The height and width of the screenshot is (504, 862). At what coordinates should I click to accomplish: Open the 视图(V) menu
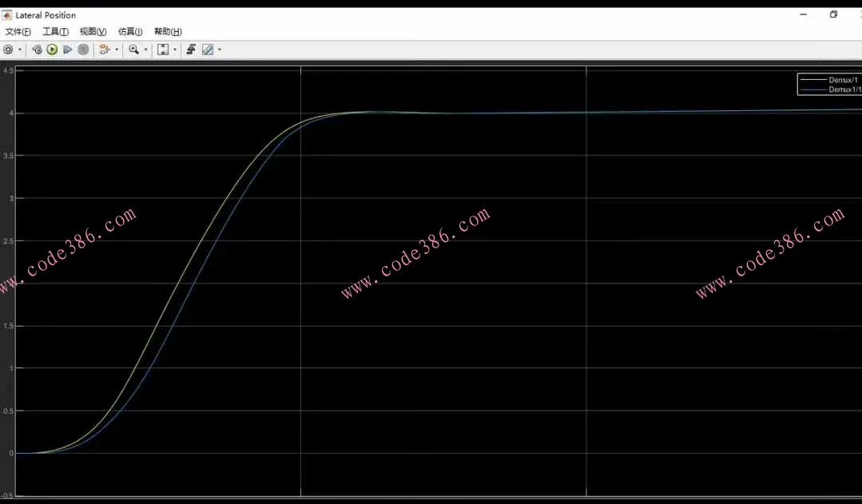click(93, 32)
